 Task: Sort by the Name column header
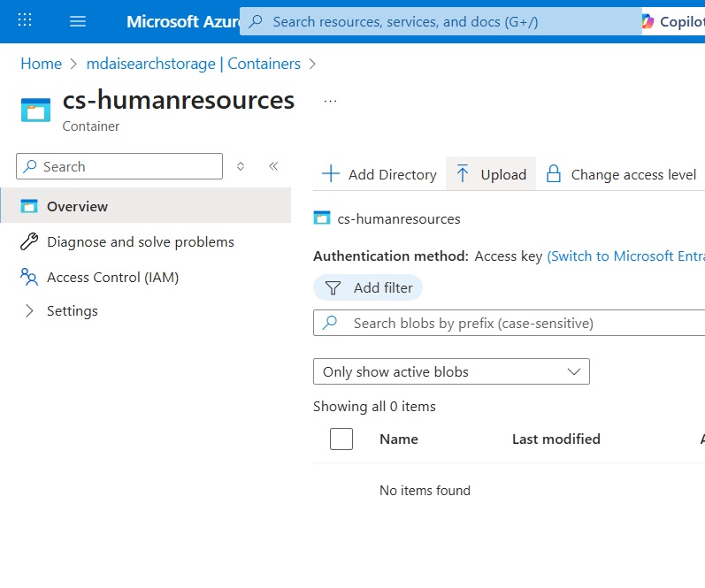coord(399,439)
